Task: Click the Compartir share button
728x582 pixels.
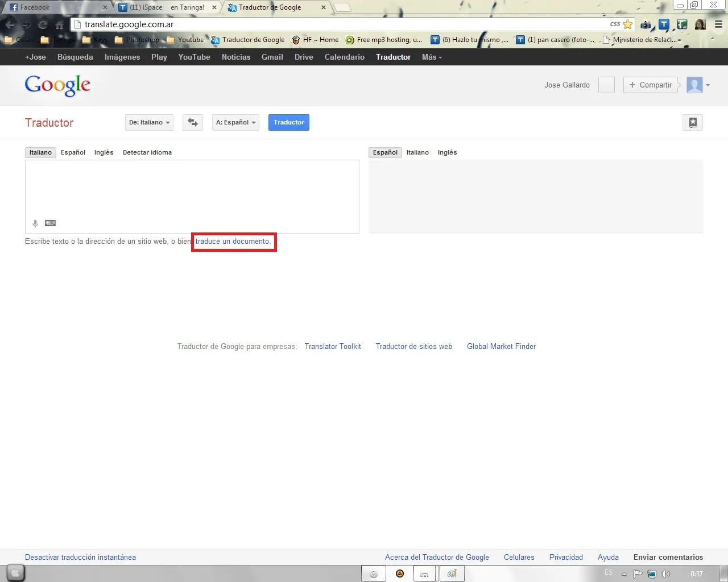Action: click(651, 85)
